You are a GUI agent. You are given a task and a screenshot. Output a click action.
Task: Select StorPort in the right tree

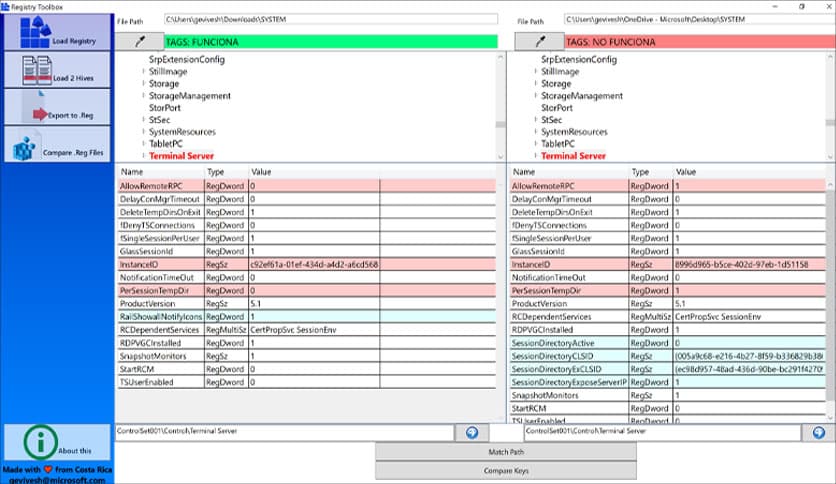click(x=557, y=108)
